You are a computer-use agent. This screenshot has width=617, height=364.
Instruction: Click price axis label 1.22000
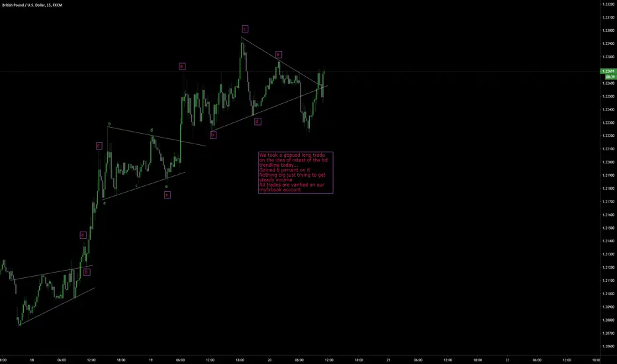point(608,162)
